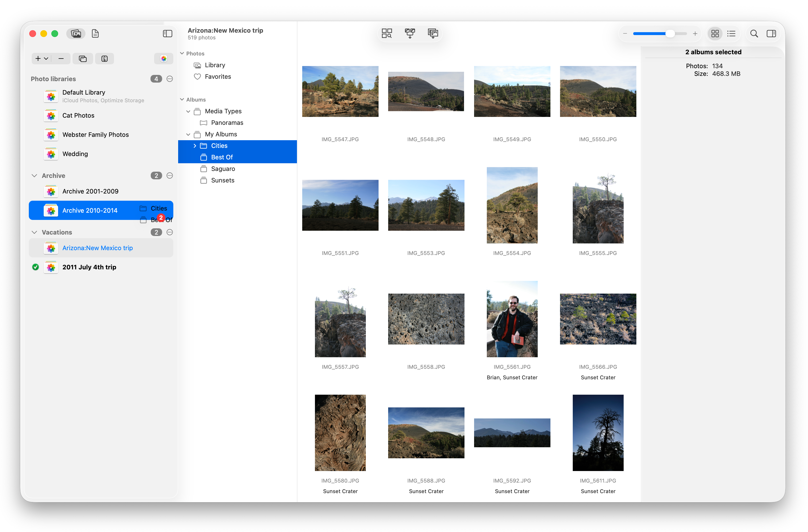Select the Sunsets album
The width and height of the screenshot is (808, 532).
[x=222, y=180]
